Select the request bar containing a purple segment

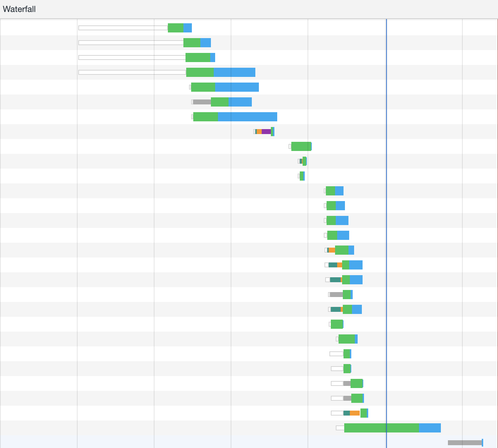[x=264, y=132]
